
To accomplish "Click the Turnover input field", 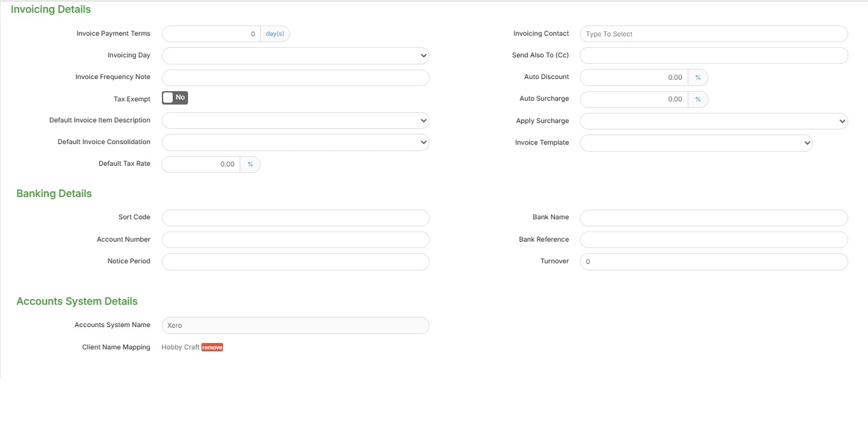I will [713, 261].
